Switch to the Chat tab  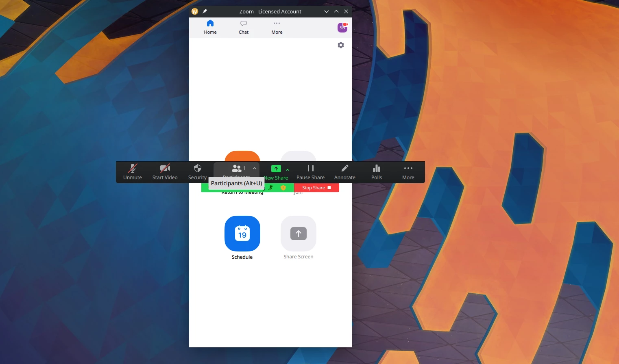tap(244, 27)
